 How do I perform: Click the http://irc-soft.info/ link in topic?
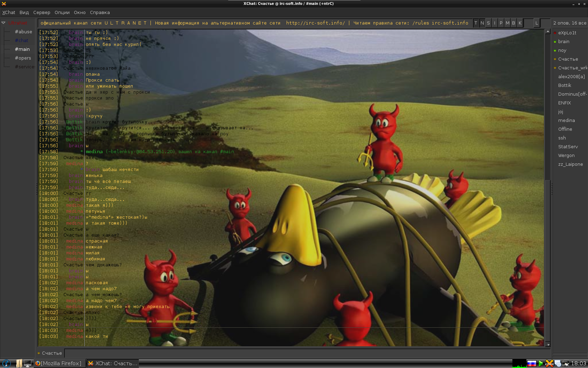315,23
